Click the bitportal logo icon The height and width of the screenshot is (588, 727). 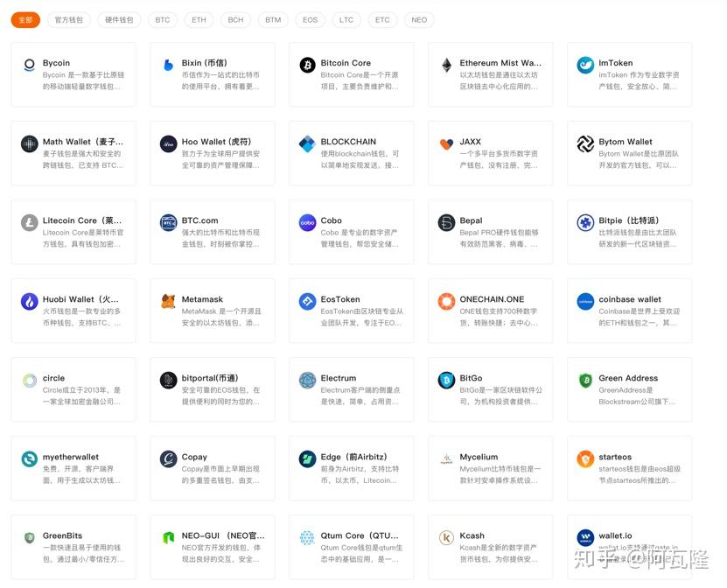[168, 381]
